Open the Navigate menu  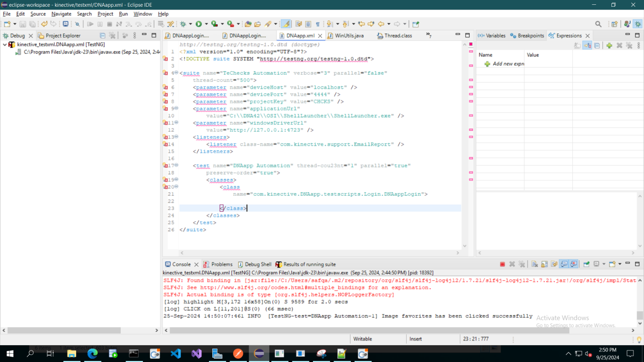pyautogui.click(x=61, y=14)
